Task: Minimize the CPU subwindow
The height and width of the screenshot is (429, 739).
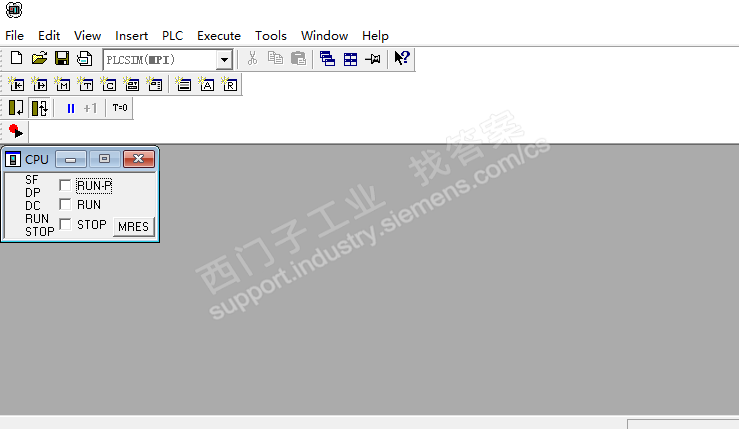Action: click(71, 159)
